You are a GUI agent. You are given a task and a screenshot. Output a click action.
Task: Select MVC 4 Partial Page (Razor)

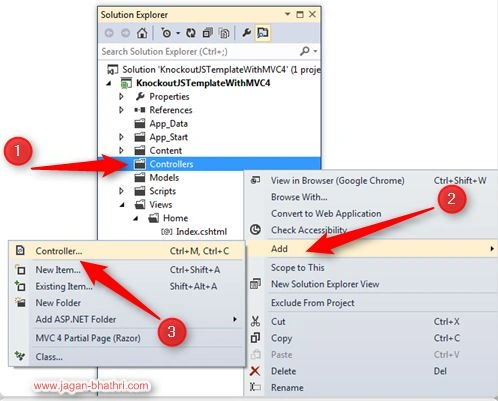click(126, 338)
